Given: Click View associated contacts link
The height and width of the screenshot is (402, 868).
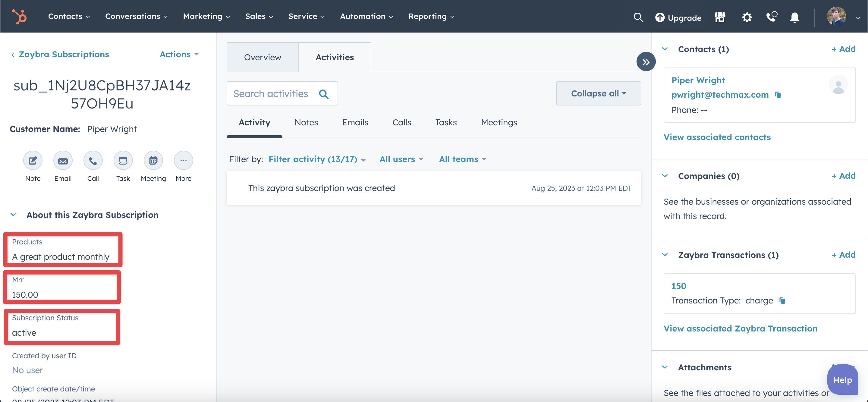Looking at the screenshot, I should click(x=717, y=137).
